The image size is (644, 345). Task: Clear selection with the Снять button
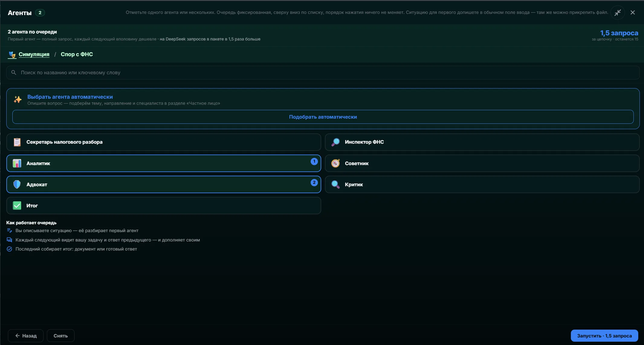coord(61,336)
